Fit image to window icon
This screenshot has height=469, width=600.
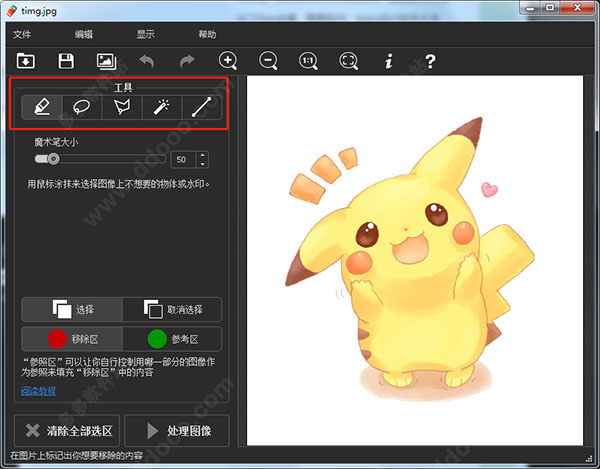[349, 61]
